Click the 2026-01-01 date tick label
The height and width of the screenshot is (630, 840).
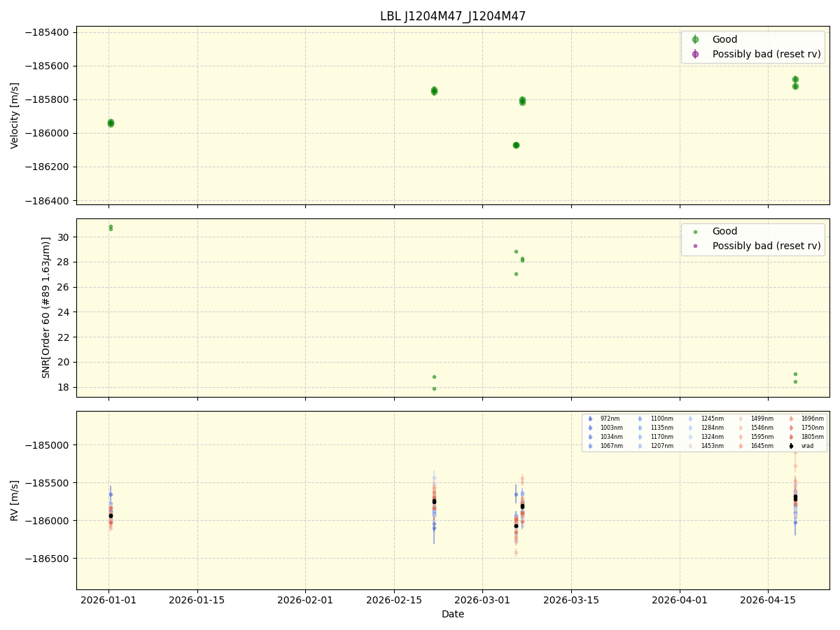108,601
